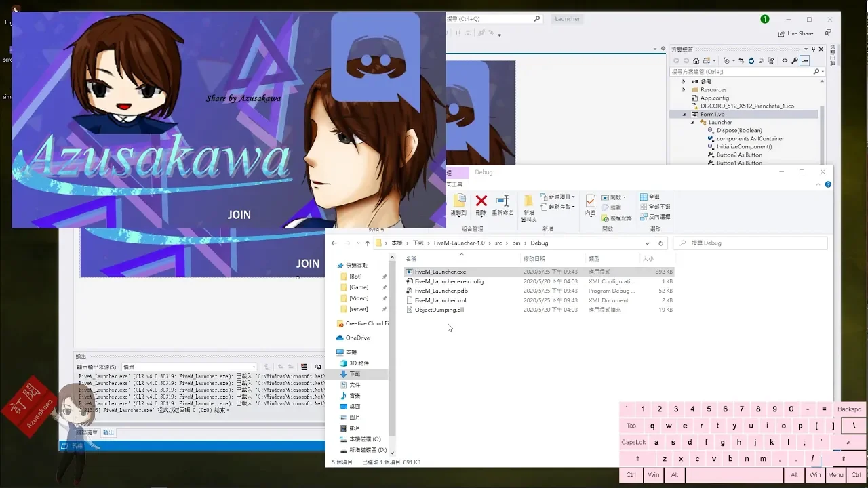
Task: Click the Explorer help question mark icon
Action: click(828, 184)
